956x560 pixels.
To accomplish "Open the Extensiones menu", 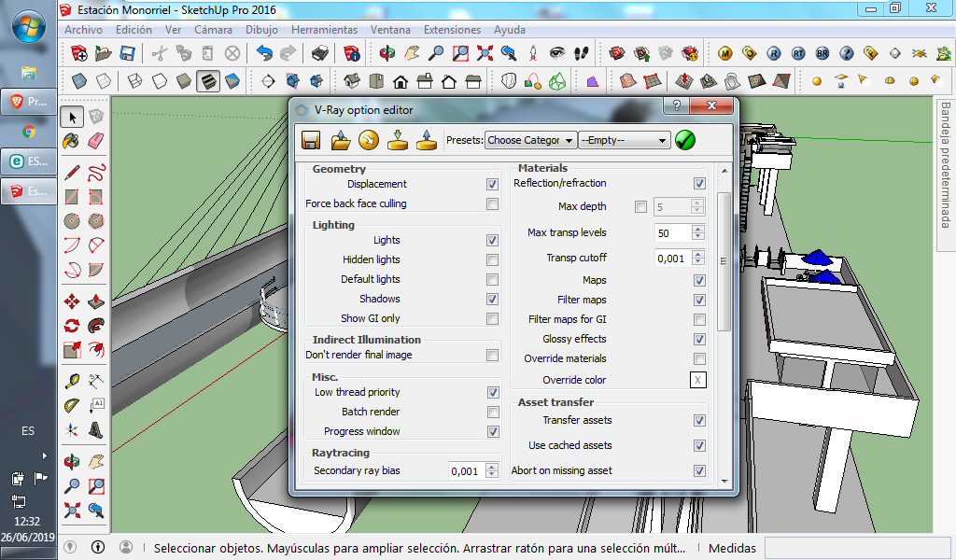I will tap(452, 29).
